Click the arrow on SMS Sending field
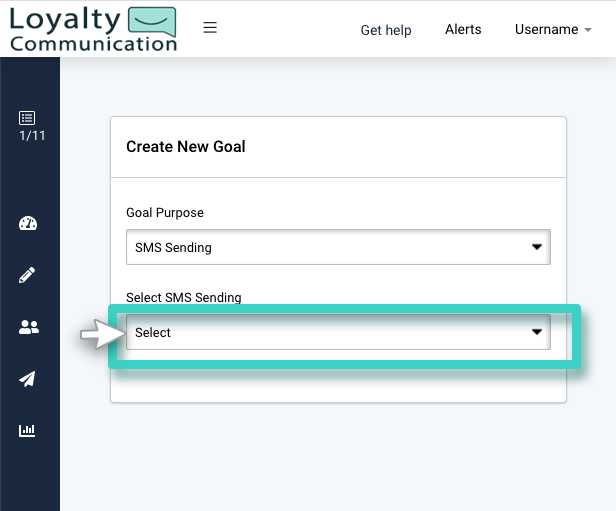Viewport: 616px width, 511px height. (537, 247)
